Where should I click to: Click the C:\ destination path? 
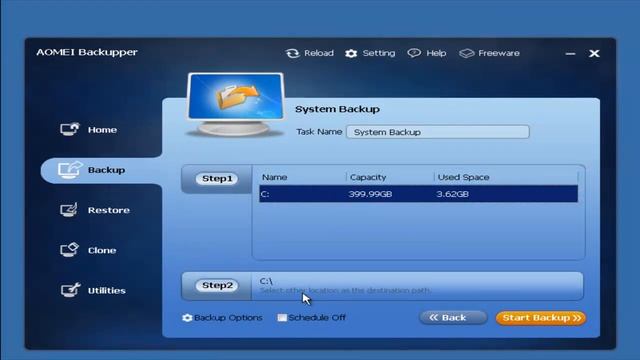266,281
